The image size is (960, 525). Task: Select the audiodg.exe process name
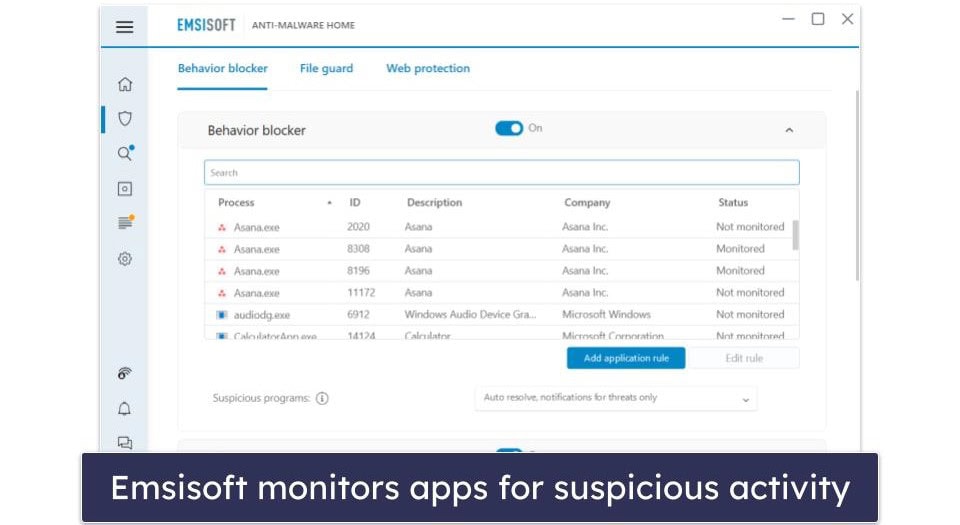(x=261, y=315)
